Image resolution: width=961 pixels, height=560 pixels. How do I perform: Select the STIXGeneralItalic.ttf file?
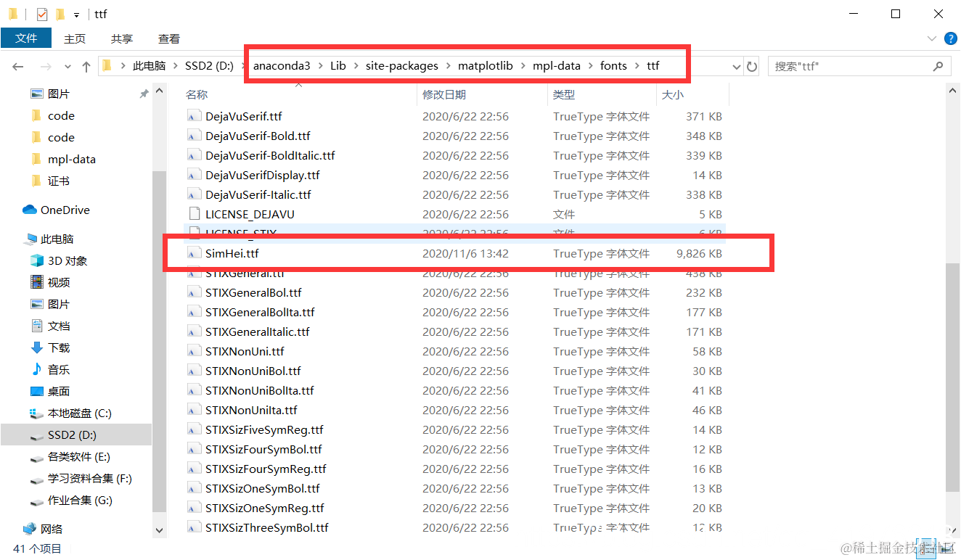tap(258, 332)
